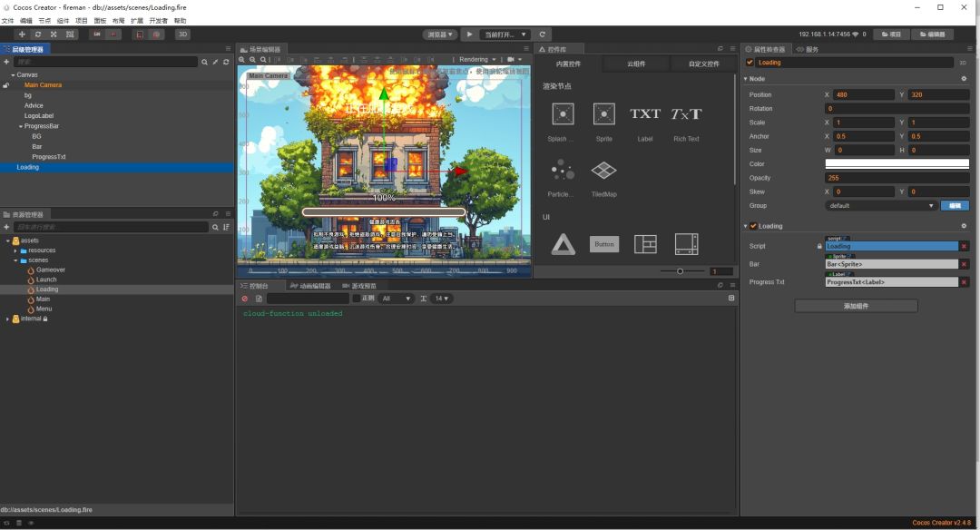
Task: Switch to the 自定义控件 tab
Action: pos(704,64)
